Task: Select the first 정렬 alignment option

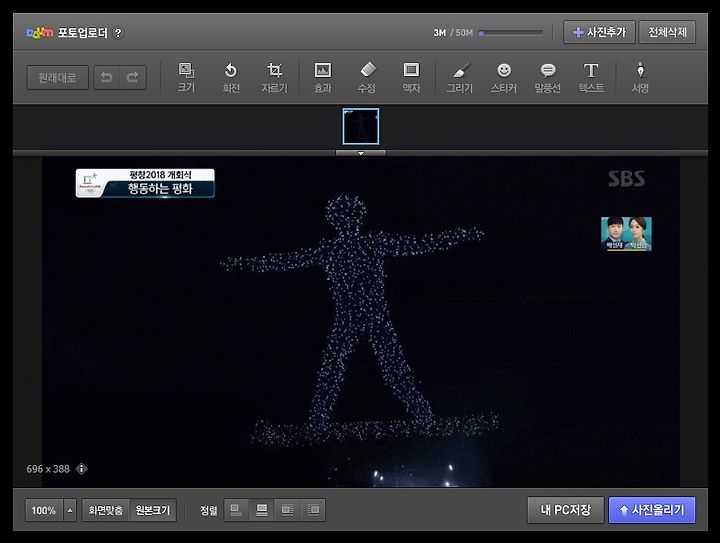Action: pos(236,510)
